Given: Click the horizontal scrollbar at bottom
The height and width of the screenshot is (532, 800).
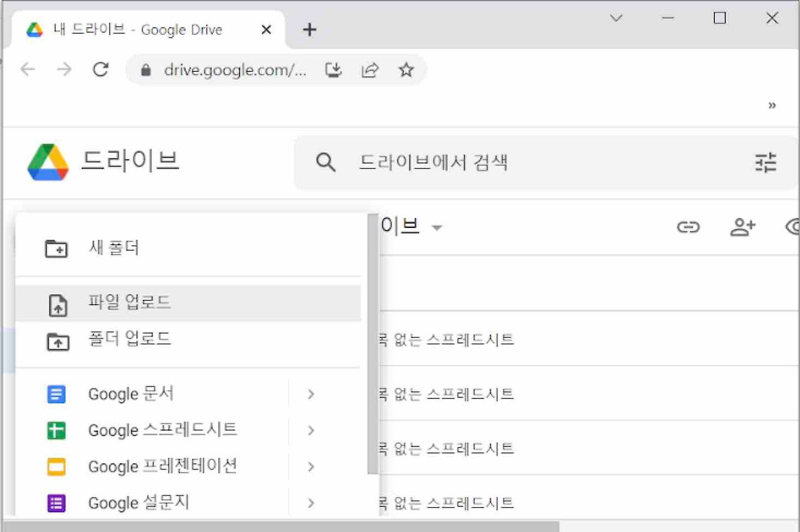Looking at the screenshot, I should [281, 526].
